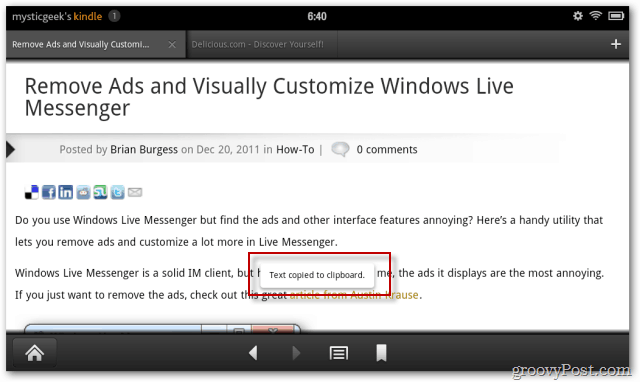Open the bookmarks icon

pos(381,353)
